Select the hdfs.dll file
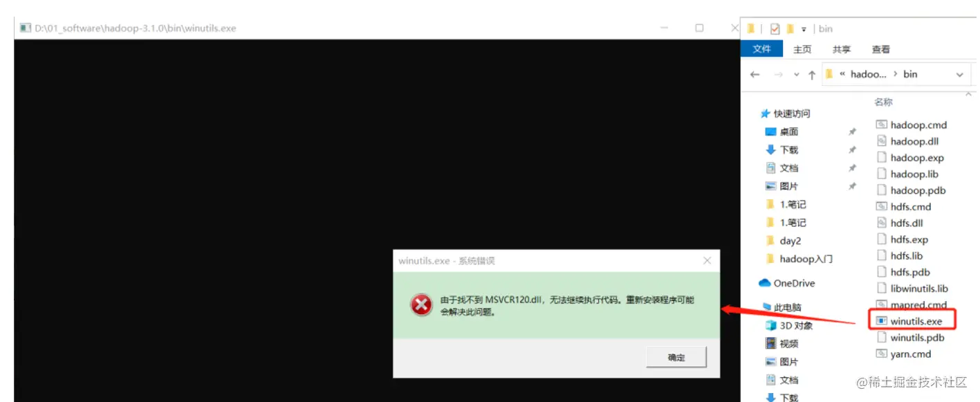The width and height of the screenshot is (980, 402). click(x=907, y=223)
